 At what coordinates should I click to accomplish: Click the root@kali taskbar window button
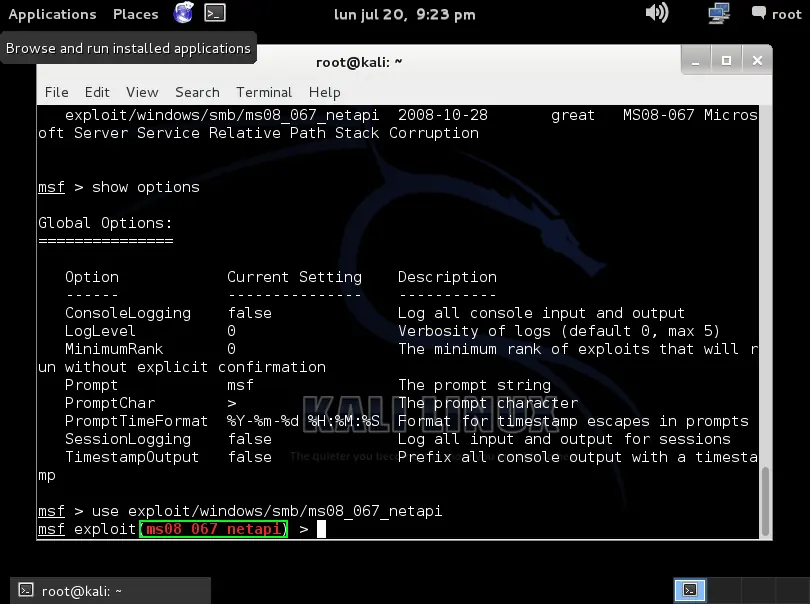pos(111,591)
